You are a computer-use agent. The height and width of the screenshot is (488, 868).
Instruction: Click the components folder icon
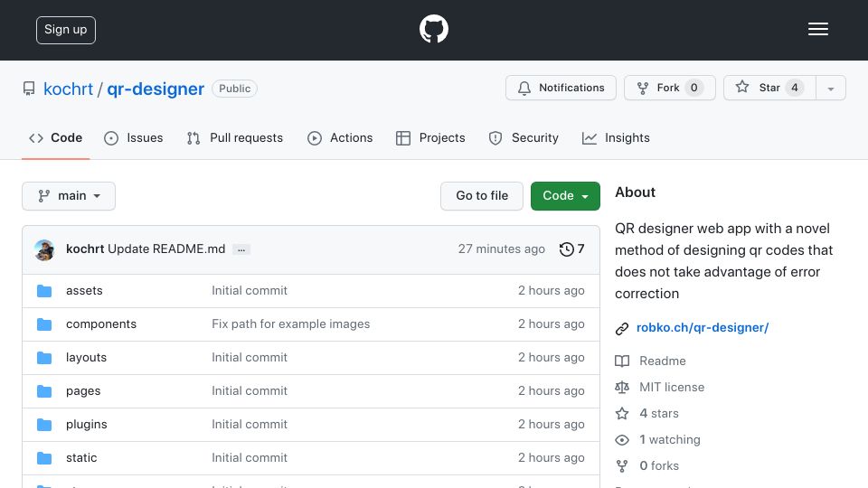(44, 324)
